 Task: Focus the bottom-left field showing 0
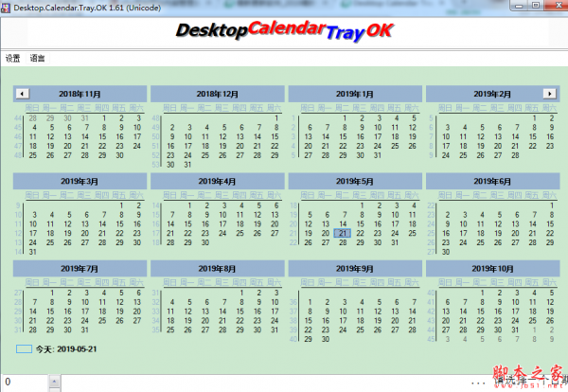click(x=25, y=382)
